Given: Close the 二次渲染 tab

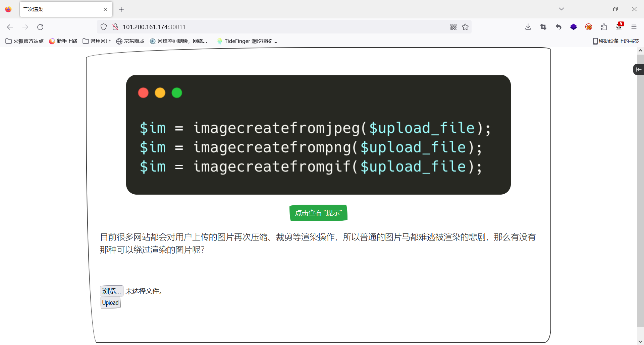Looking at the screenshot, I should coord(105,9).
